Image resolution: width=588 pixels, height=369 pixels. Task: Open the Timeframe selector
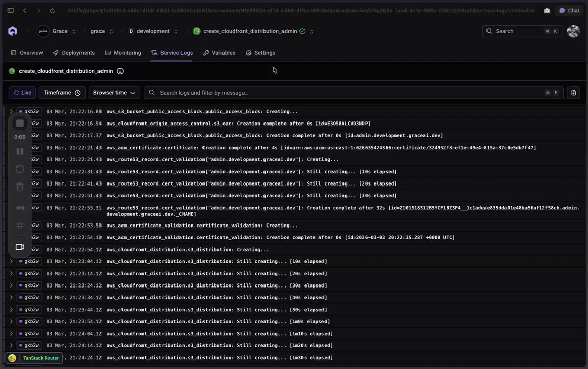62,93
